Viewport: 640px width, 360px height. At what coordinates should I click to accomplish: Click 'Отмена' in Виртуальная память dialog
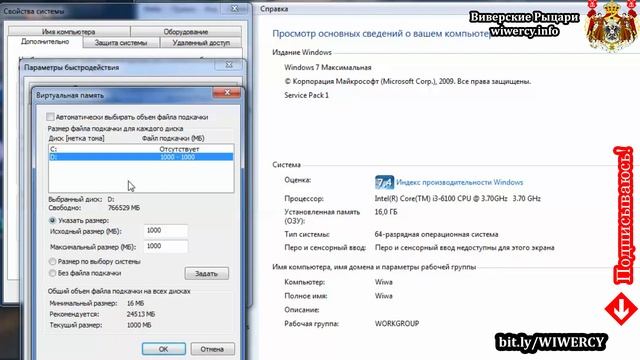coord(212,349)
